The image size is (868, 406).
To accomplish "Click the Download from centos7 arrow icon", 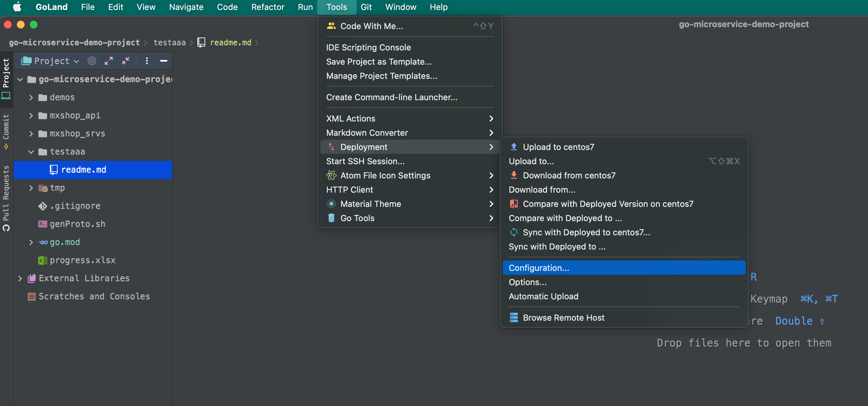I will pyautogui.click(x=514, y=176).
